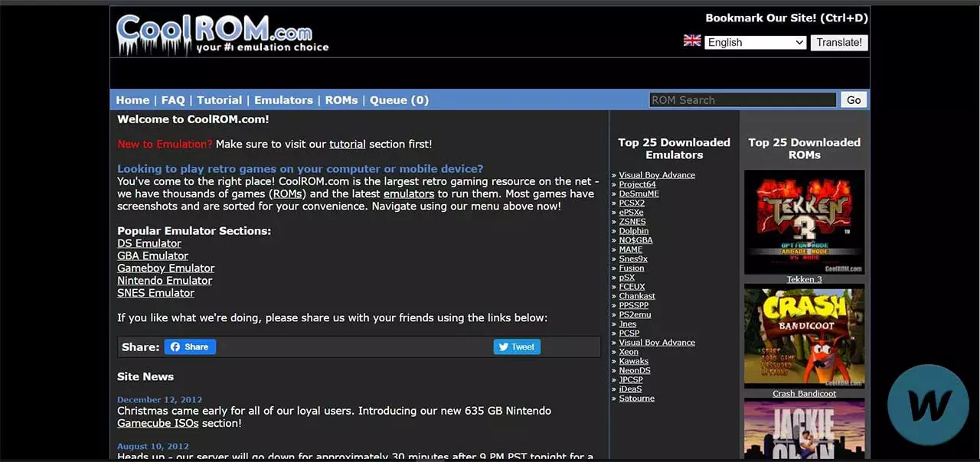Follow the tutorial link in welcome text

[x=348, y=144]
